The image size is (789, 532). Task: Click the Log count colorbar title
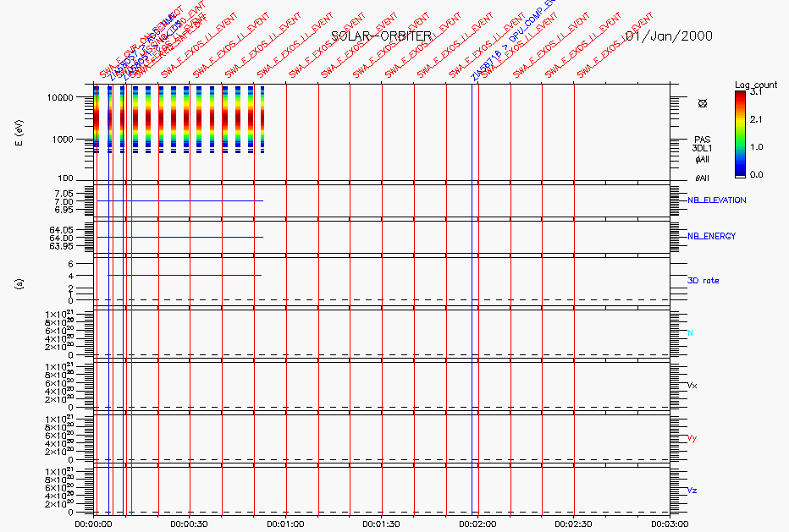[x=756, y=85]
